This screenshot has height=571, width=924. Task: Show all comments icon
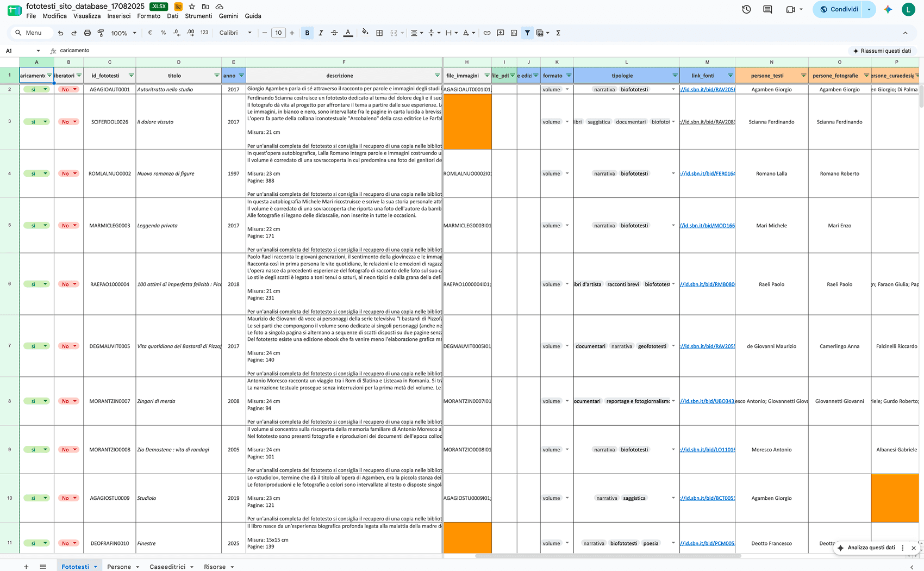click(767, 9)
